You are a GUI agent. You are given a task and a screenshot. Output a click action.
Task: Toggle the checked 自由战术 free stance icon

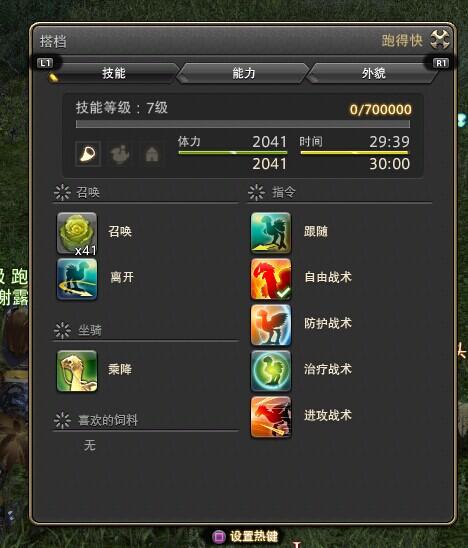tap(271, 279)
